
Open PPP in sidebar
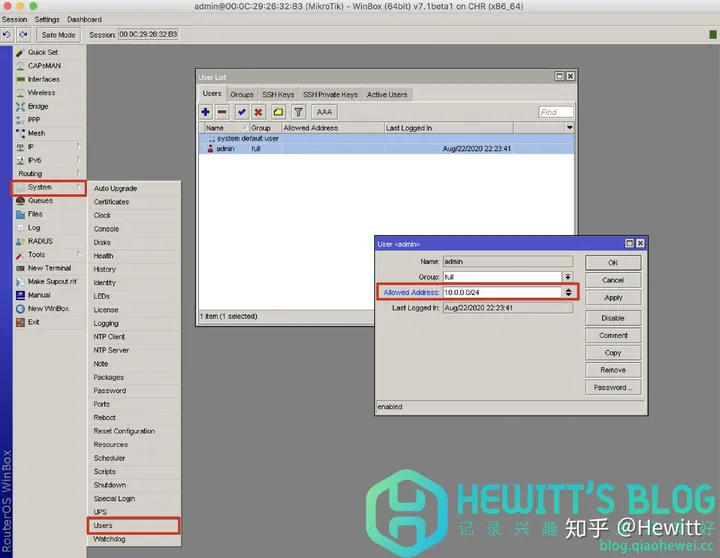49,120
